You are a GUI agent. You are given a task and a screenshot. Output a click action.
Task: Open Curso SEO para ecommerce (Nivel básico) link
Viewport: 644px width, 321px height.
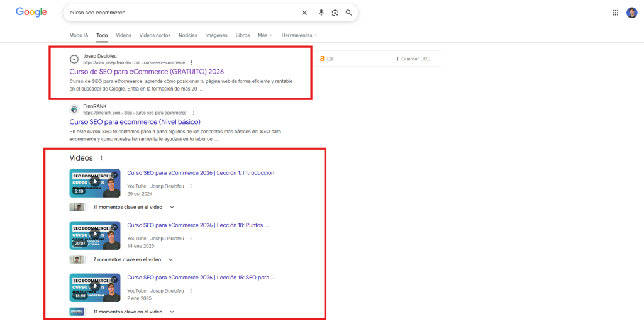pyautogui.click(x=135, y=122)
